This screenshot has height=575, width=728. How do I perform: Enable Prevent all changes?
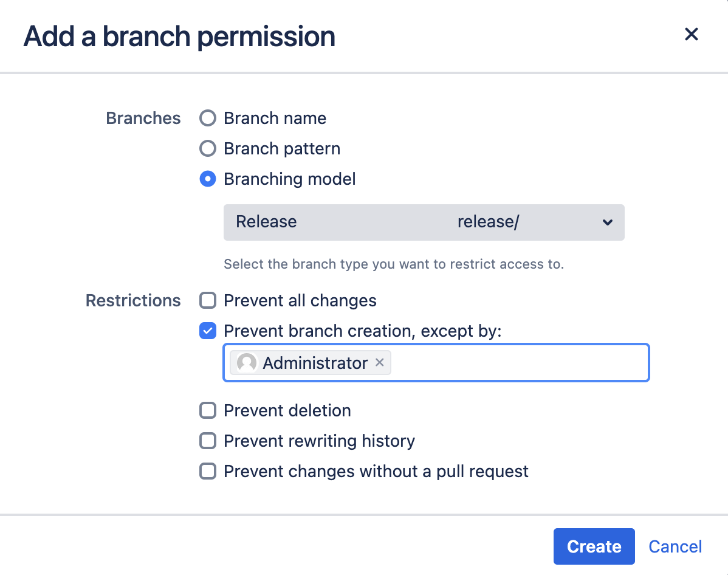(207, 300)
